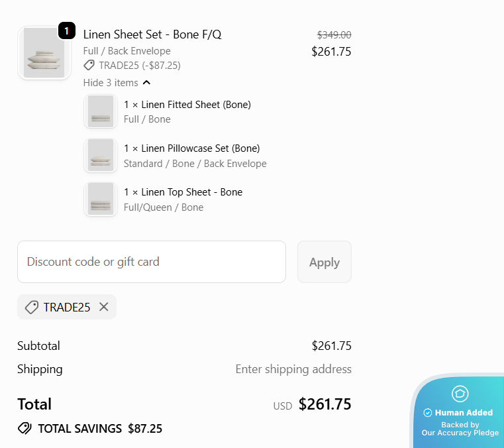The image size is (504, 448).
Task: Click the quantity badge showing 1
Action: (66, 30)
